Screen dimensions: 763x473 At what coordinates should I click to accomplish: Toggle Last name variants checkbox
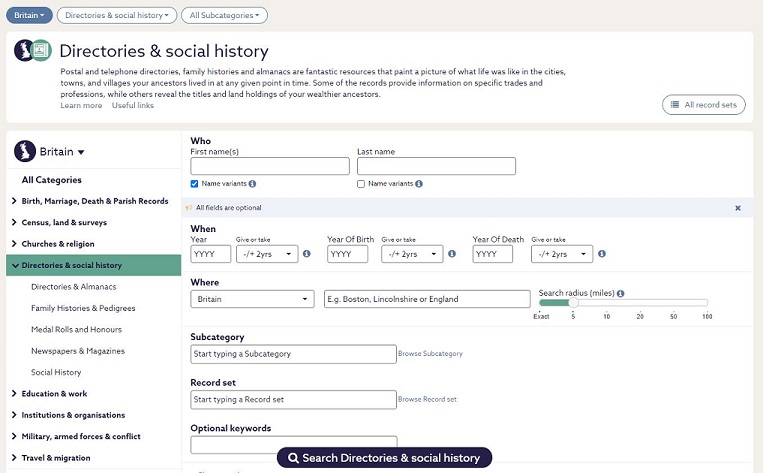[x=361, y=184]
